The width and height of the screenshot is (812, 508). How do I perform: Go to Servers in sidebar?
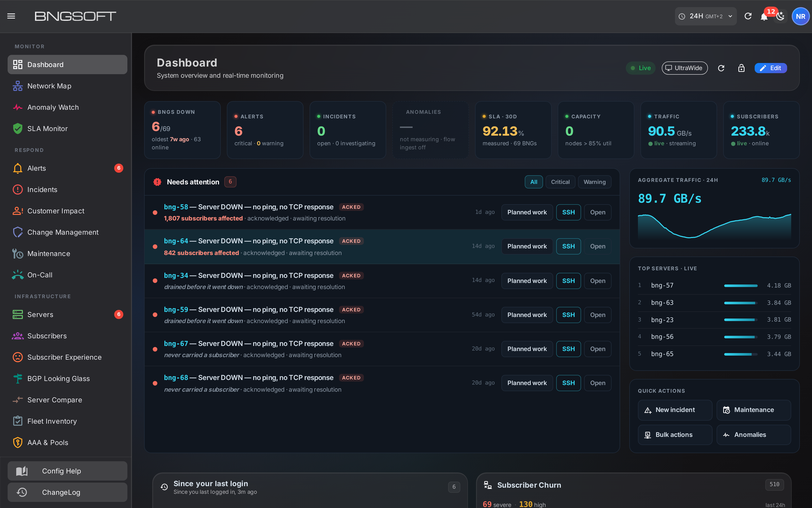coord(67,315)
